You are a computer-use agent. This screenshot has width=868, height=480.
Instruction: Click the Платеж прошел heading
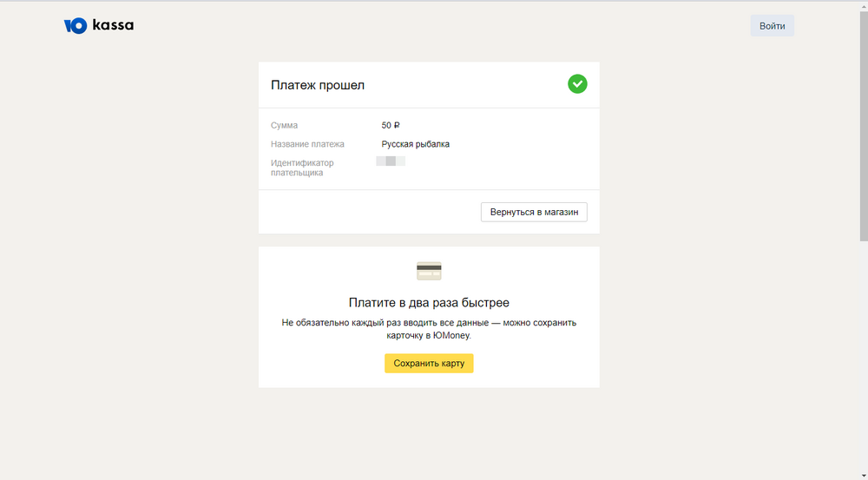click(318, 85)
